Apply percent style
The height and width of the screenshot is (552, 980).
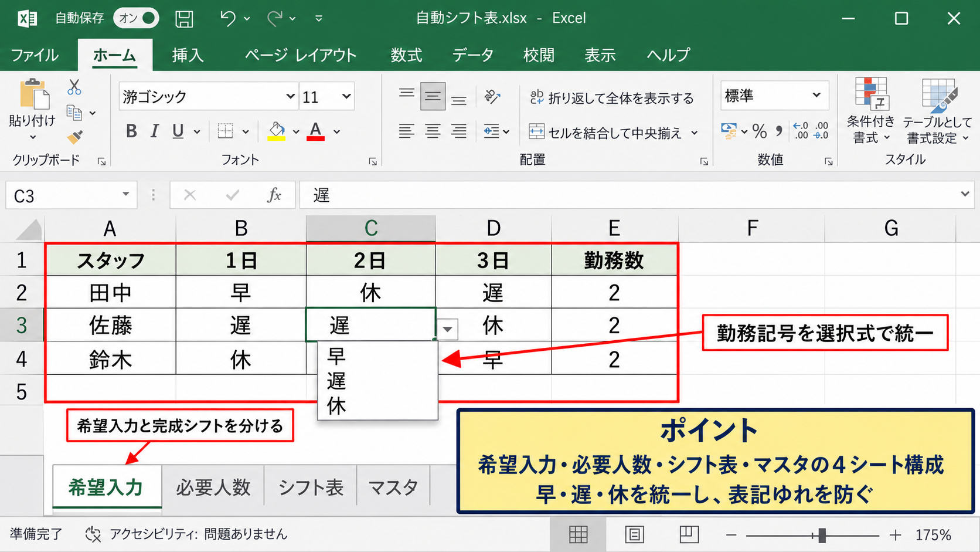point(760,131)
